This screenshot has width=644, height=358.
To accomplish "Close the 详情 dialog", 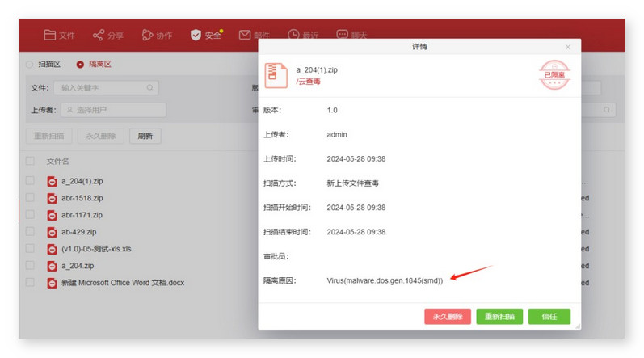I will (x=567, y=47).
